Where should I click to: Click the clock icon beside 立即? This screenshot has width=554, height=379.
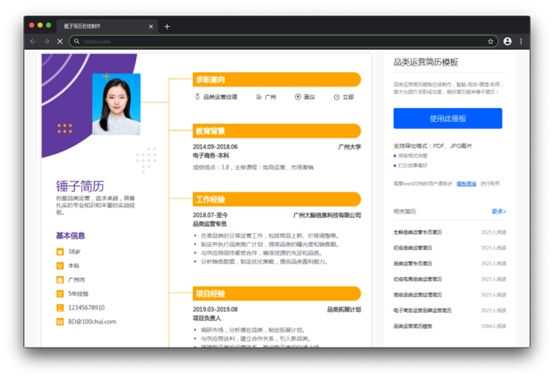[x=337, y=97]
